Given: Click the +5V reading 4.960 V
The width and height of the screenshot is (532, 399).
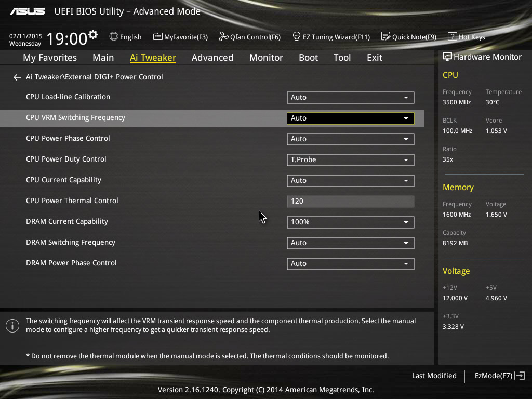Looking at the screenshot, I should (x=496, y=298).
